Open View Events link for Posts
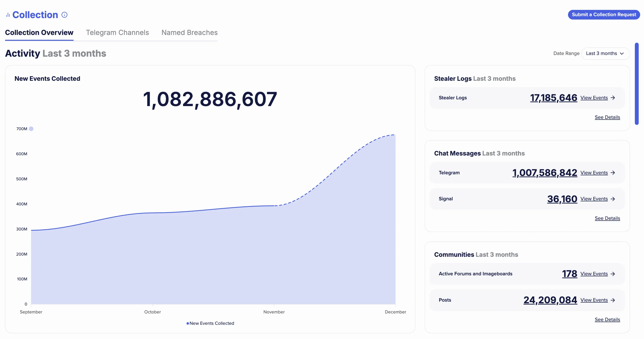Image resolution: width=644 pixels, height=339 pixels. (594, 300)
